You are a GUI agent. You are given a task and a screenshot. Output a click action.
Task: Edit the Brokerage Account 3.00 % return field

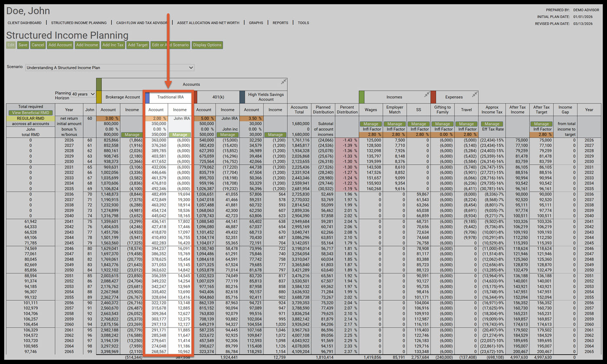pos(109,118)
